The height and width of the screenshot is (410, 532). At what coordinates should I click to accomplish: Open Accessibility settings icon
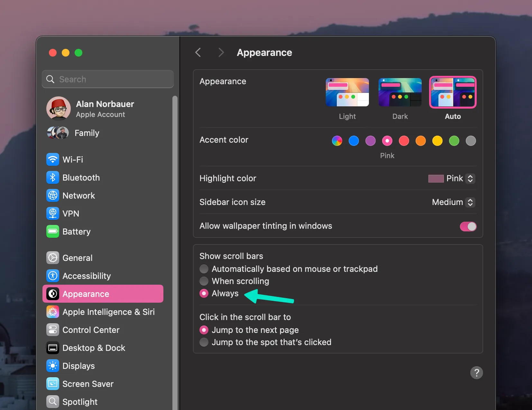click(x=53, y=276)
